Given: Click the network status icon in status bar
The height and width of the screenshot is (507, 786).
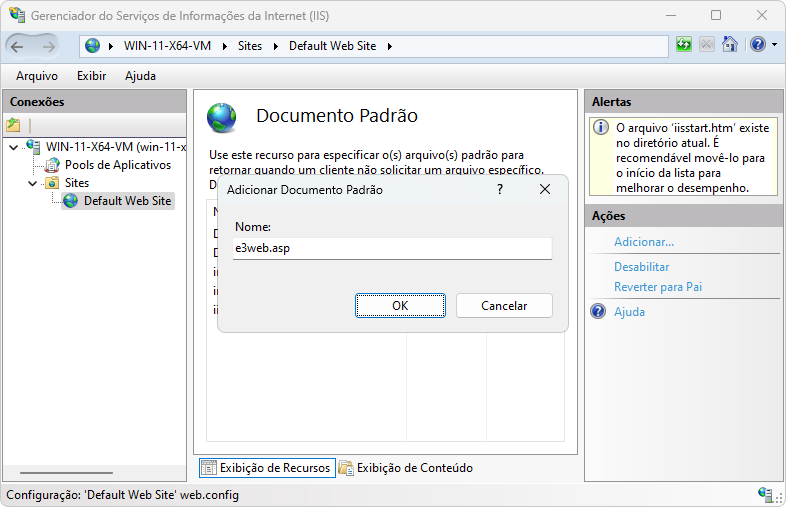Looking at the screenshot, I should click(x=765, y=495).
